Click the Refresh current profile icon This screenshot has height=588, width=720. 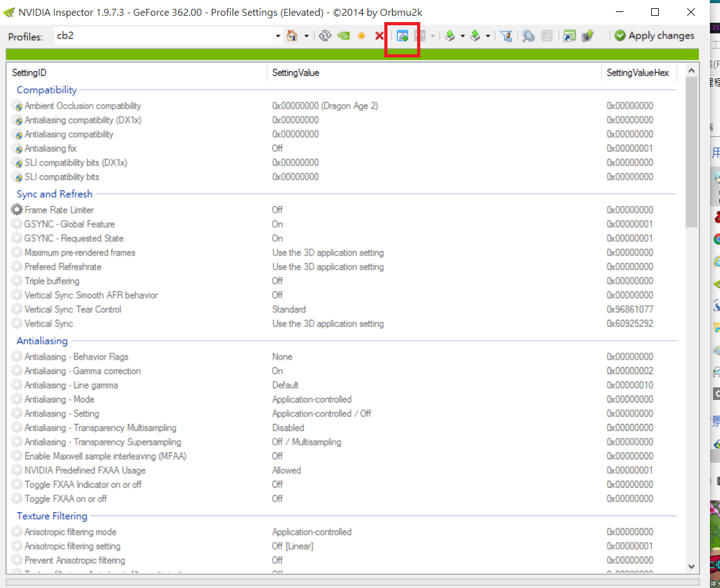coord(325,36)
